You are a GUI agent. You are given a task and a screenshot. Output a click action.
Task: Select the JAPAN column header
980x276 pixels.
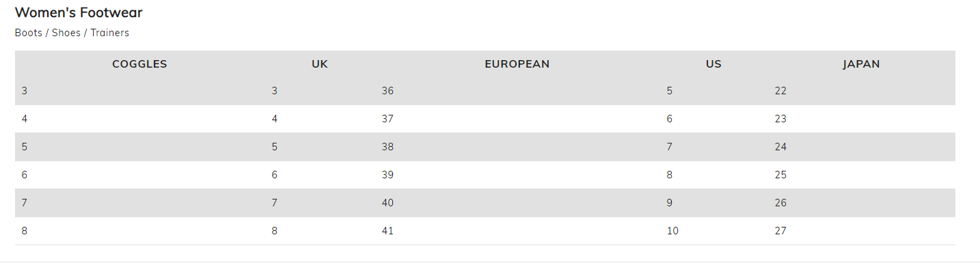861,64
